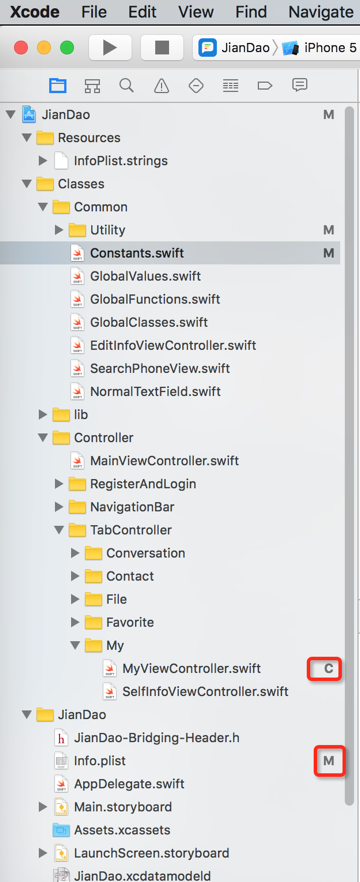
Task: Open the Breakpoint navigator icon
Action: point(265,86)
